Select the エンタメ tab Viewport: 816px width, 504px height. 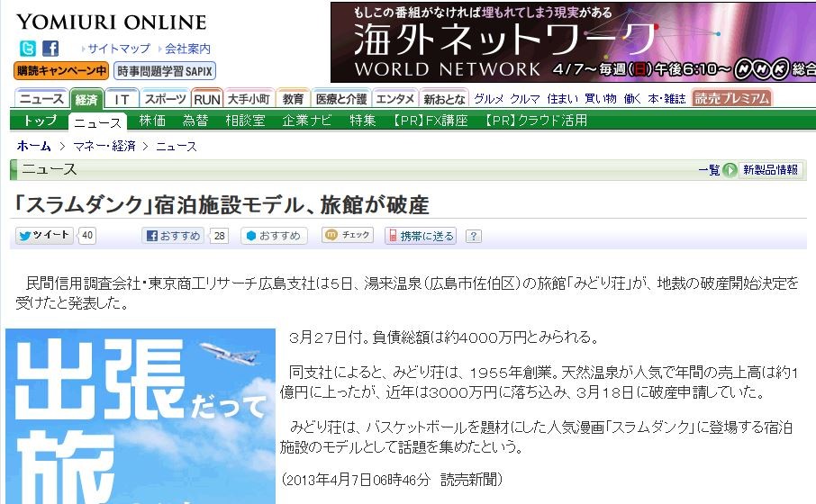pos(395,99)
